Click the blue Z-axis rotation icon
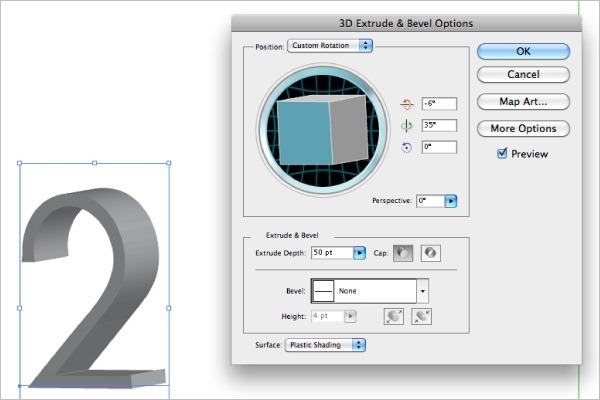600x400 pixels. coord(406,147)
